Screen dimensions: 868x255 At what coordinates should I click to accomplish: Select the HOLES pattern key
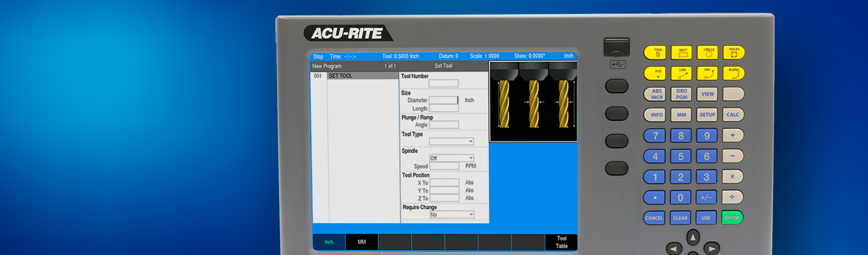click(x=733, y=53)
